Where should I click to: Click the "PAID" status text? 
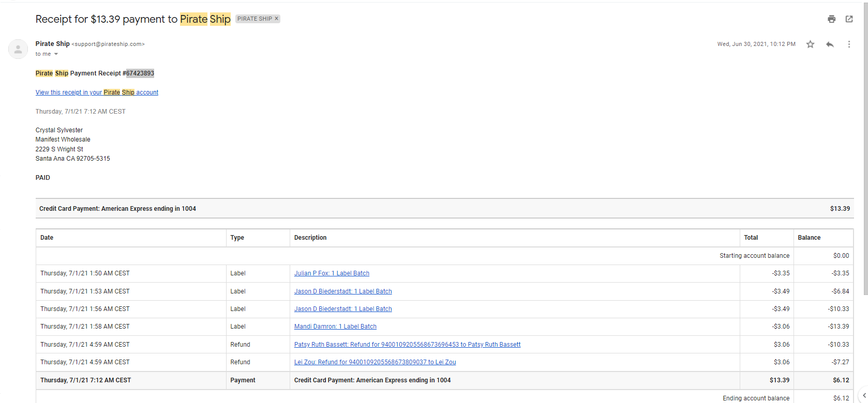(43, 178)
